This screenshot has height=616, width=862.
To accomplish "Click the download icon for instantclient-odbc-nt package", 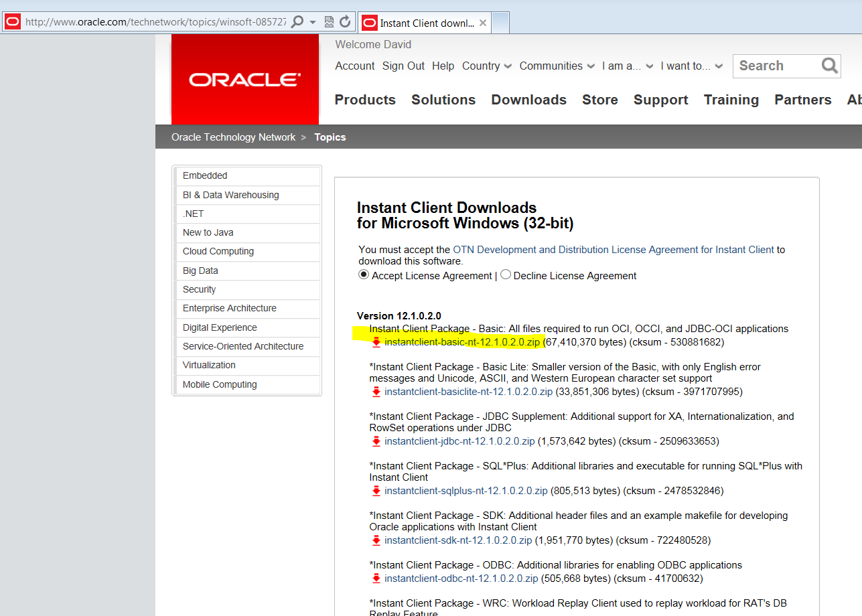I will [376, 579].
